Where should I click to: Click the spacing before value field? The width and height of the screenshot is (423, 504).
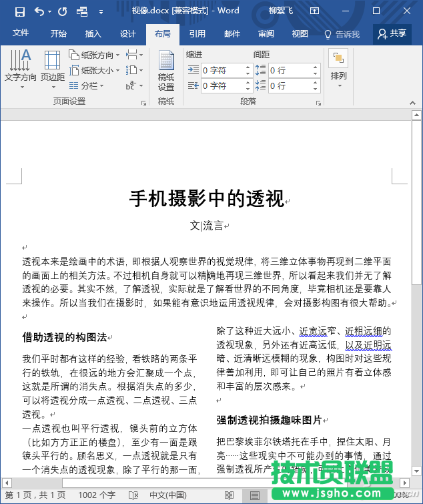290,70
